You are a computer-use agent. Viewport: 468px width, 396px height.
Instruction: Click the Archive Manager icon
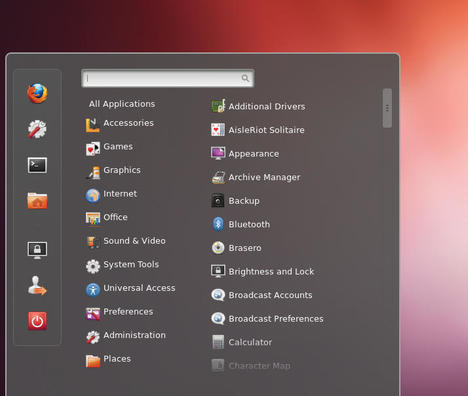(x=218, y=177)
